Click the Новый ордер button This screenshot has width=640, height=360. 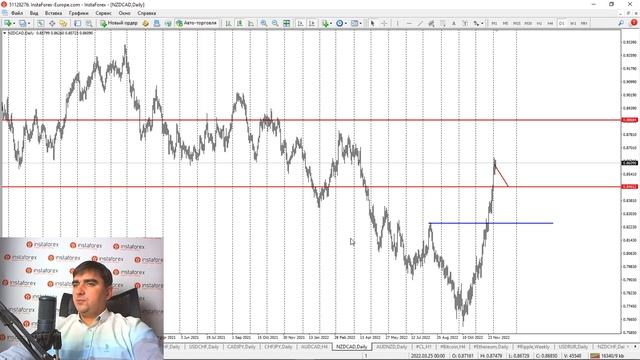(119, 23)
